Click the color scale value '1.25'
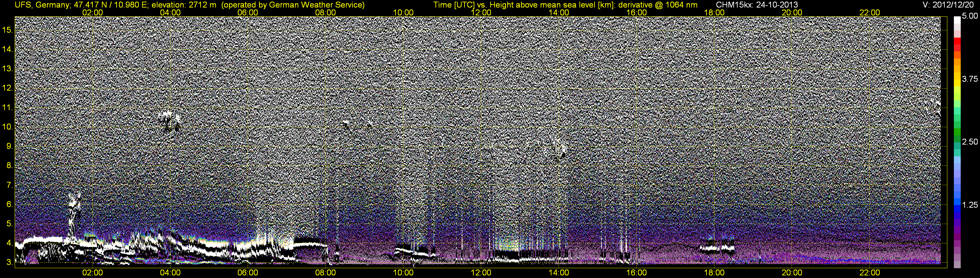Image resolution: width=980 pixels, height=278 pixels. [970, 205]
